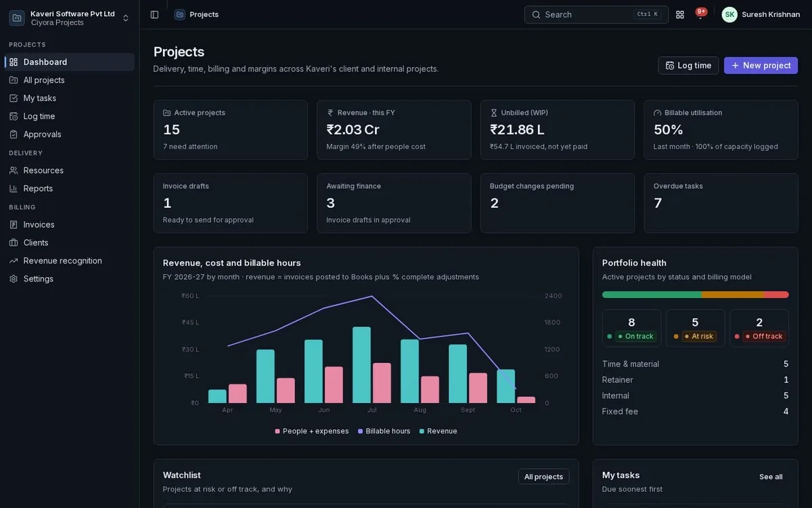Click the search magnifier icon
The height and width of the screenshot is (508, 812).
[x=537, y=14]
